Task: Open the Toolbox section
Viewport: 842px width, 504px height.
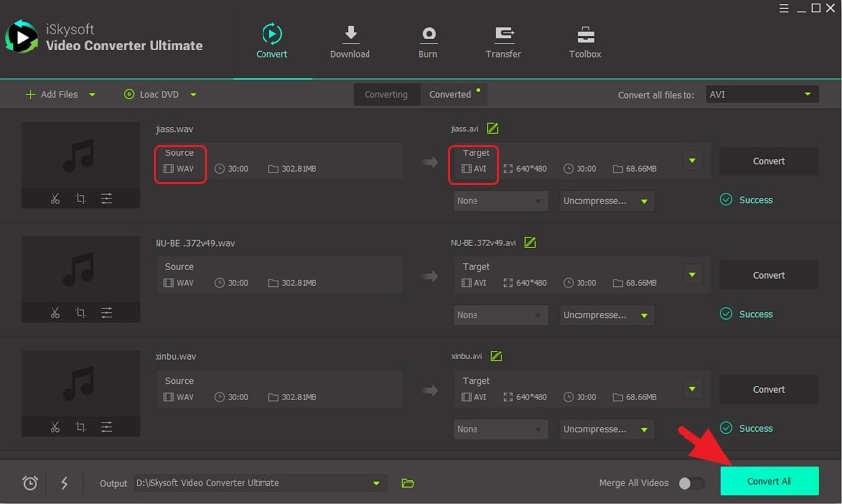Action: [x=584, y=42]
